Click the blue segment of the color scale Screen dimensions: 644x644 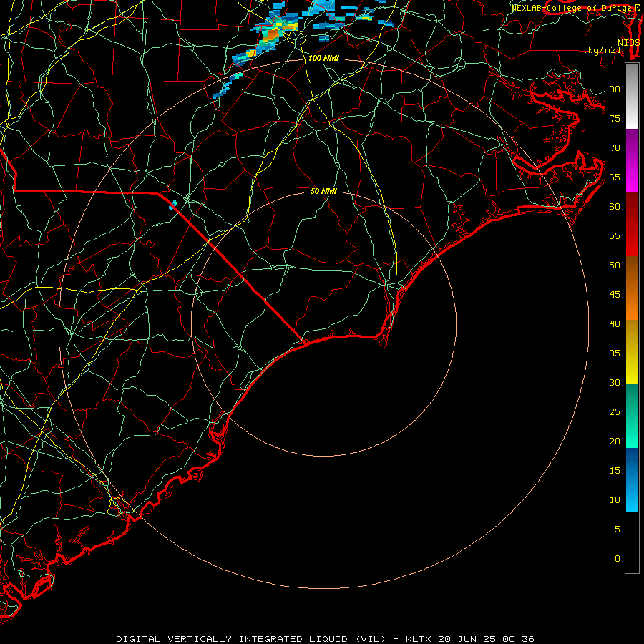pyautogui.click(x=632, y=479)
